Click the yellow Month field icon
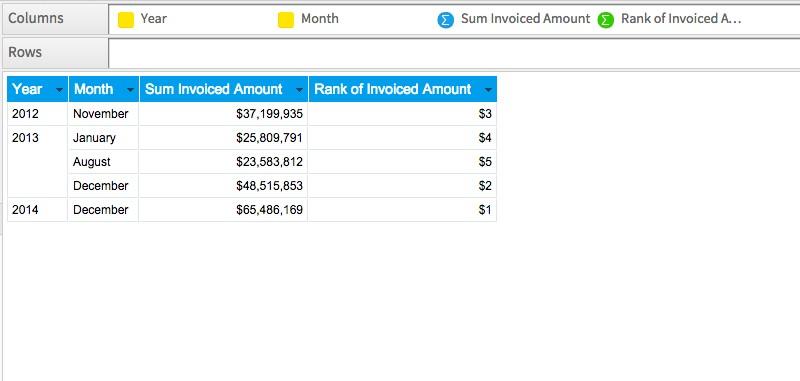Viewport: 800px width, 381px height. 286,20
